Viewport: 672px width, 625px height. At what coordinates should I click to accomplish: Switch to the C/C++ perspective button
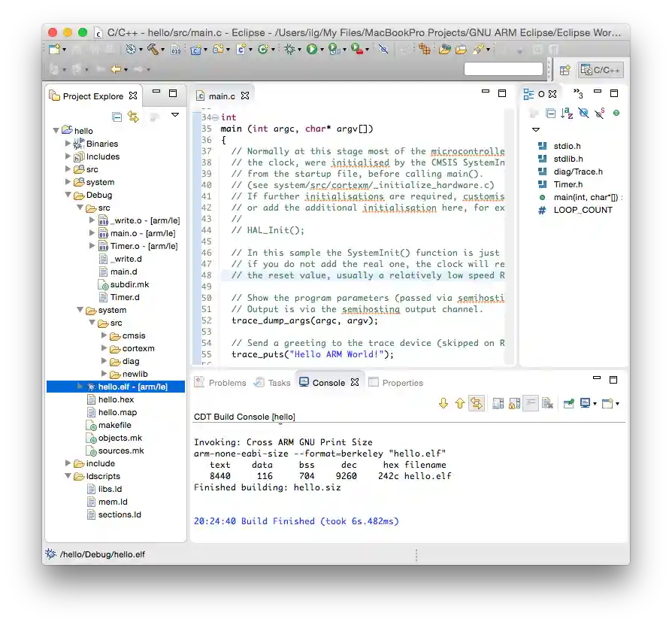(x=601, y=71)
